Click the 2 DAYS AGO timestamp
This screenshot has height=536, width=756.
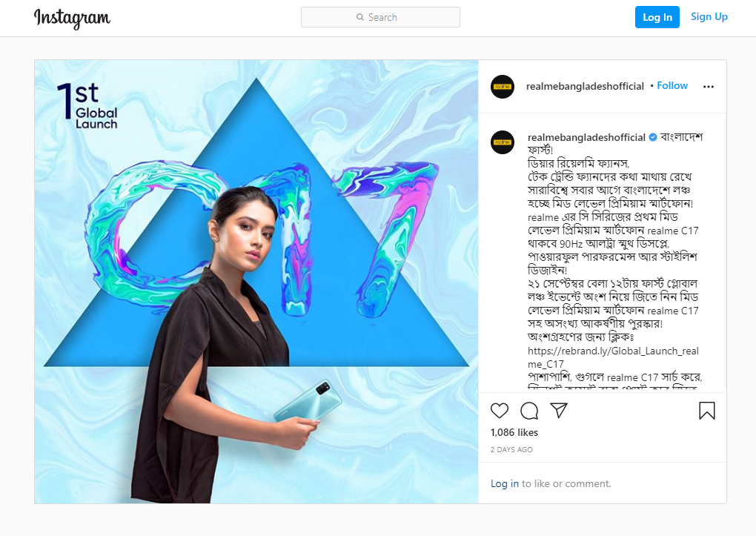click(x=511, y=450)
